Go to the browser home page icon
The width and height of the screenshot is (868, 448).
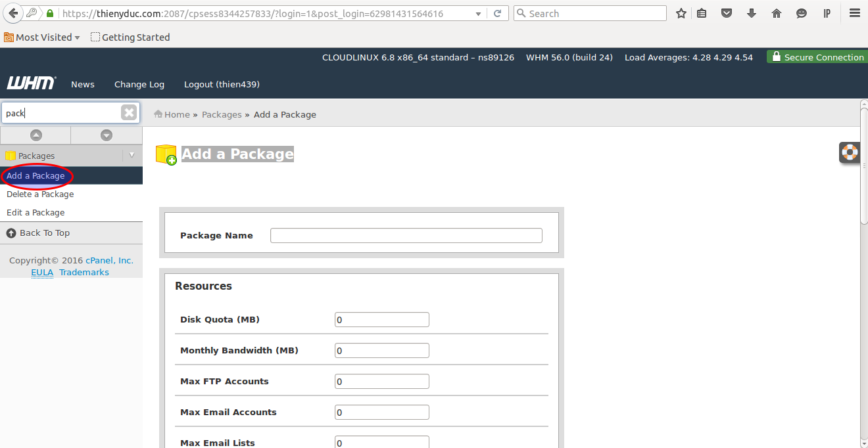coord(777,13)
